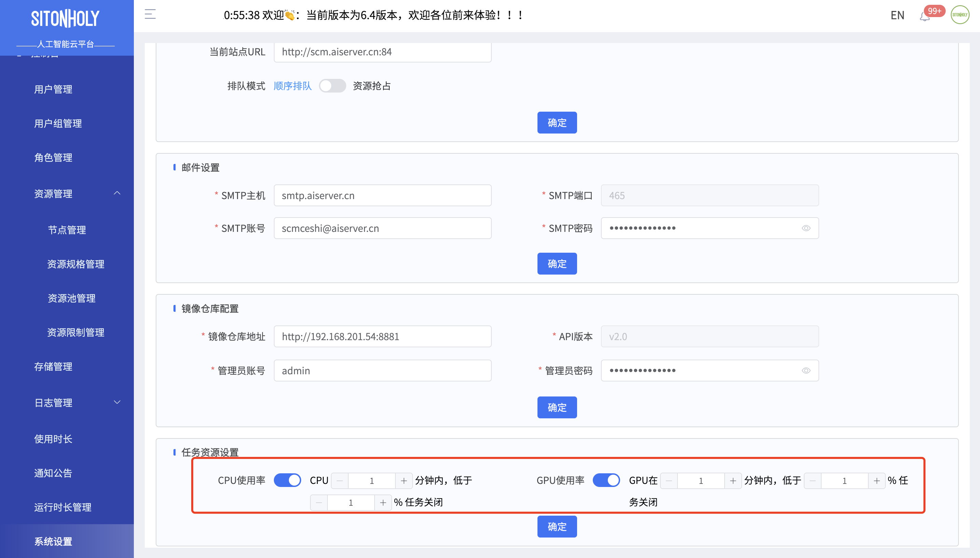
Task: Select the 资源抢占 label
Action: click(x=371, y=86)
